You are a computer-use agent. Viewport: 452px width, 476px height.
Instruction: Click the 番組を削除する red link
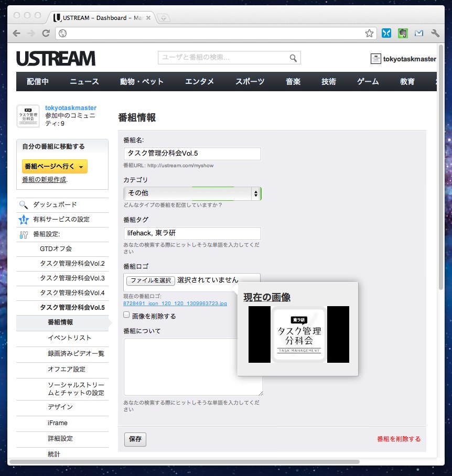[399, 439]
